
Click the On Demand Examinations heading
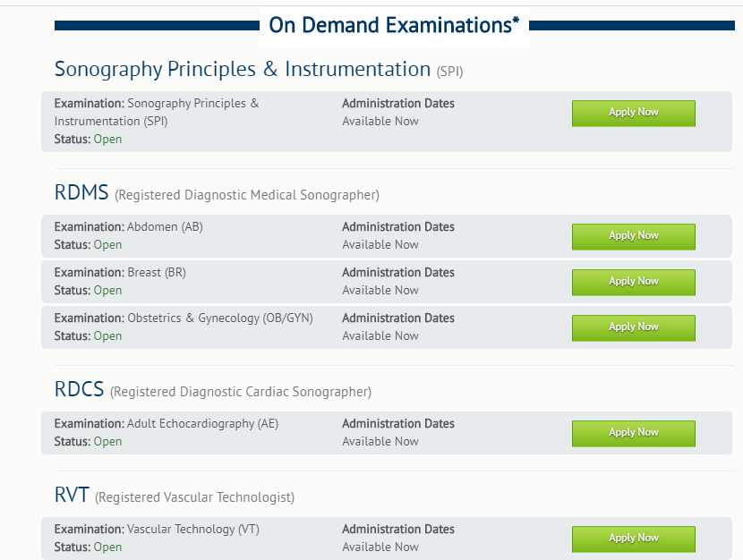pos(394,25)
